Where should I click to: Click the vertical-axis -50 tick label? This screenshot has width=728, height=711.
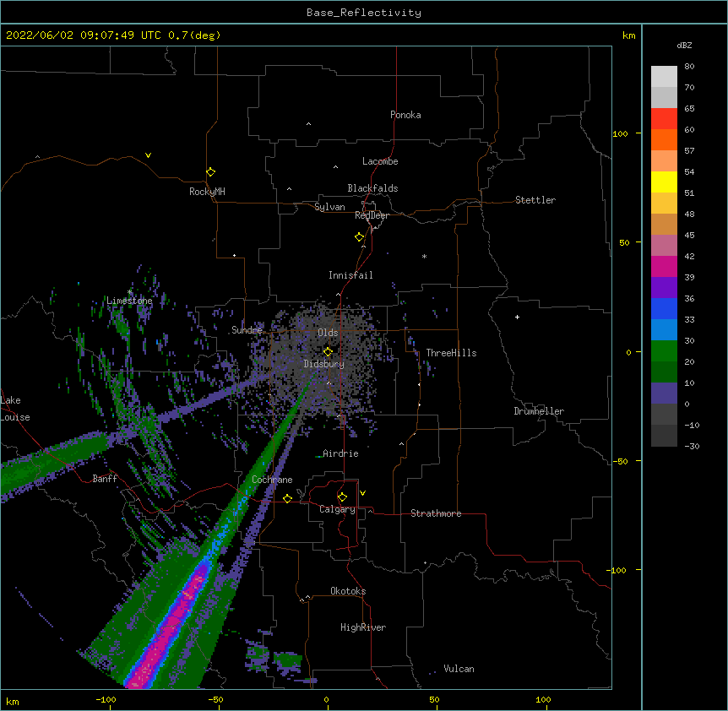[x=620, y=461]
